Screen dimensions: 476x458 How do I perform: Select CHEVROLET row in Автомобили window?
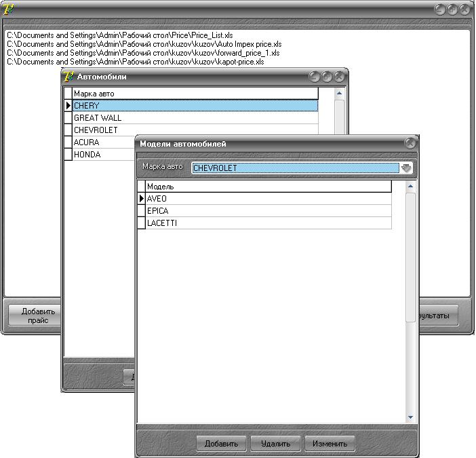point(195,130)
